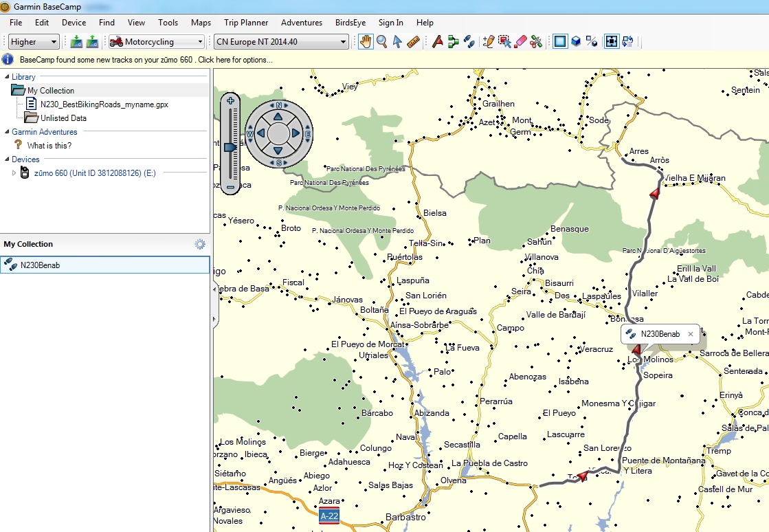Image resolution: width=769 pixels, height=532 pixels.
Task: Activate the Measure ruler tool
Action: click(414, 42)
